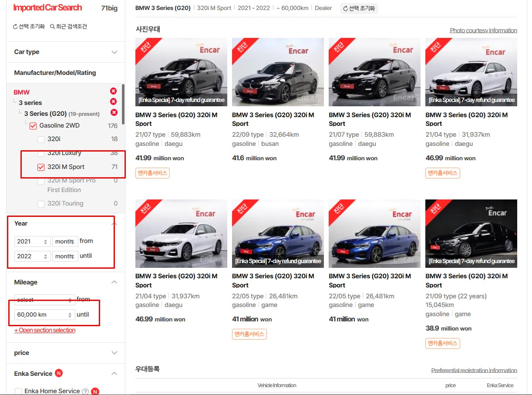The width and height of the screenshot is (532, 395).
Task: Collapse the Year section
Action: 114,223
